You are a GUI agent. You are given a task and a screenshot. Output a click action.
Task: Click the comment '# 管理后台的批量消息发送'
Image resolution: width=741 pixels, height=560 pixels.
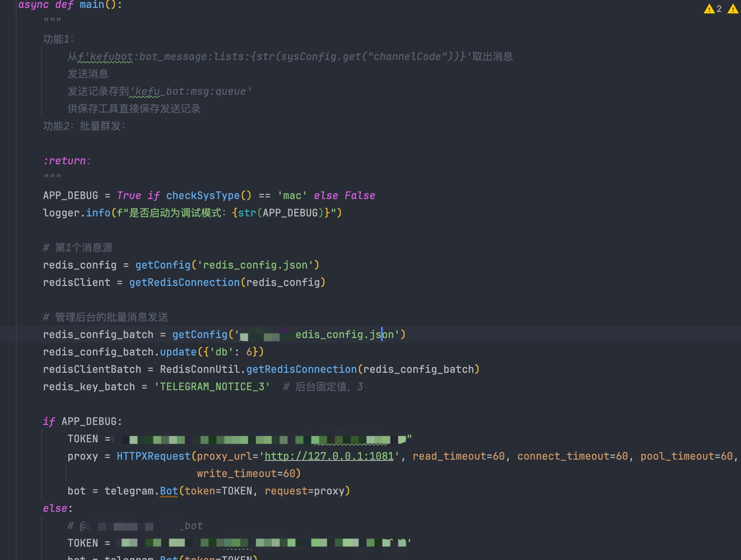[105, 317]
